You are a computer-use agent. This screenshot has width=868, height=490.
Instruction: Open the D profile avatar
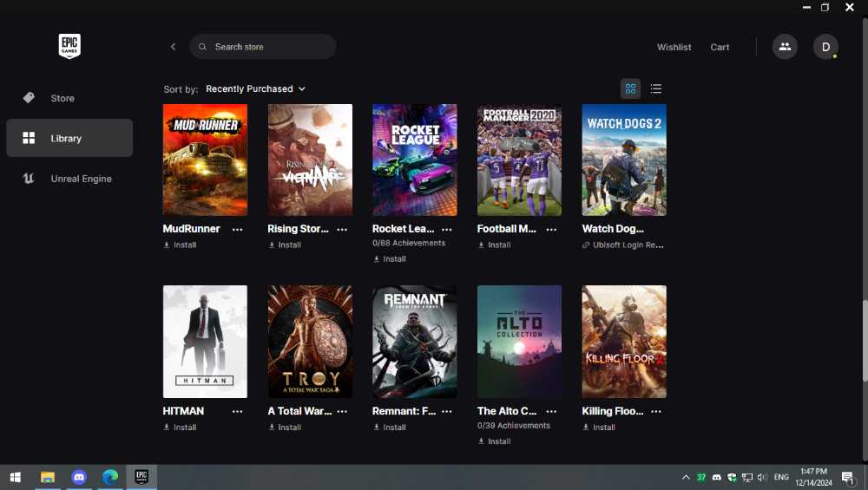(825, 47)
